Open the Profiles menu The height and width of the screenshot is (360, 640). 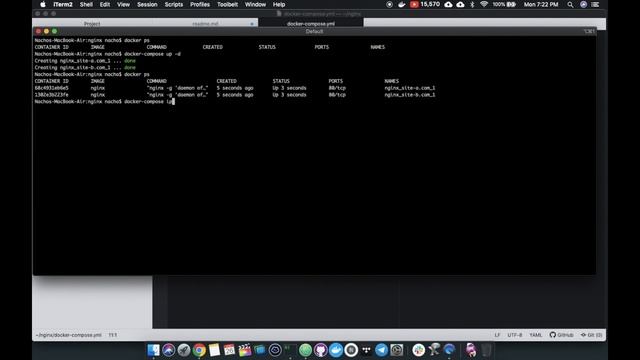200,4
